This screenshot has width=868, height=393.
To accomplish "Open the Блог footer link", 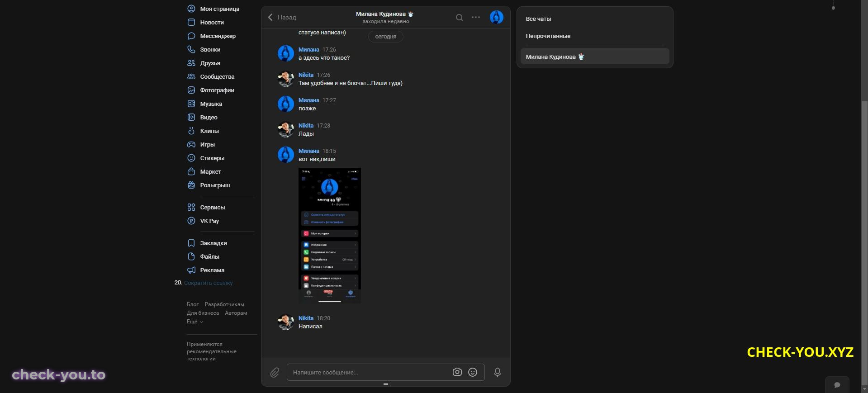I will [193, 304].
